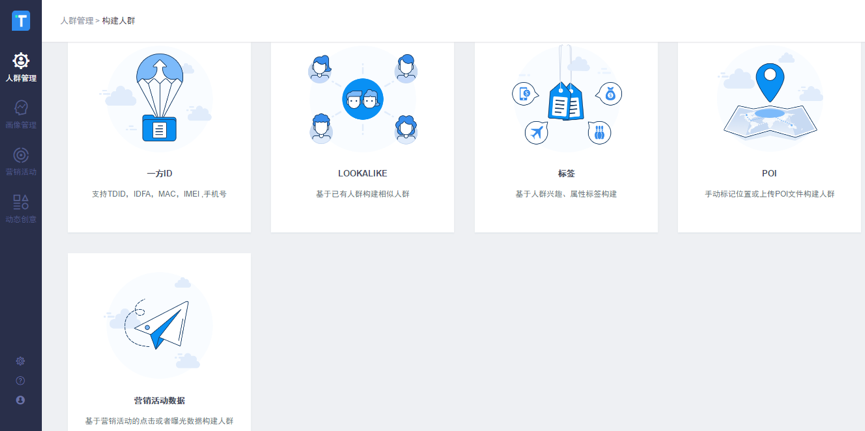Click the LOOKALIKE card title

coord(362,174)
